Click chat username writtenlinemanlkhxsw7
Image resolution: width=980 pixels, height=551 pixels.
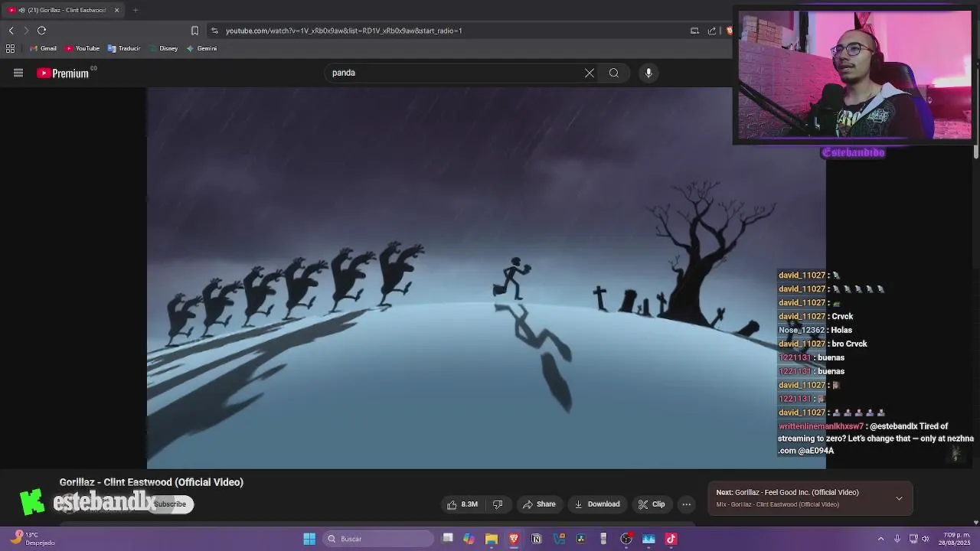821,426
